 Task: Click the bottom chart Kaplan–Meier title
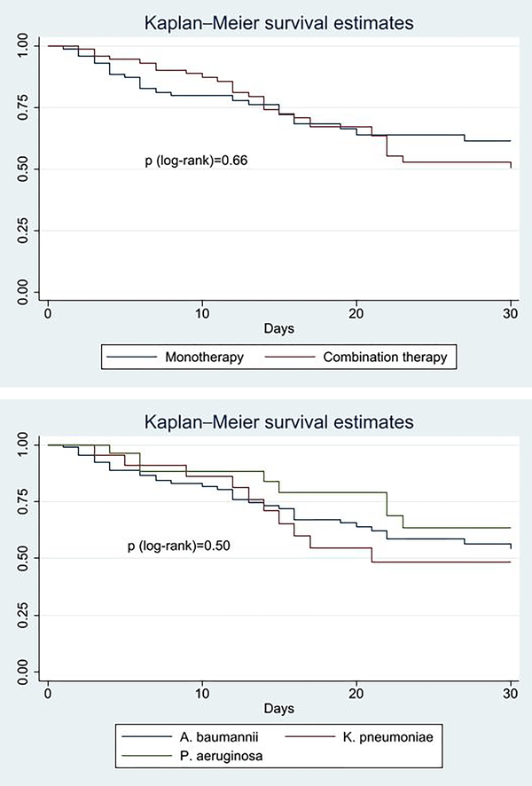coord(279,421)
